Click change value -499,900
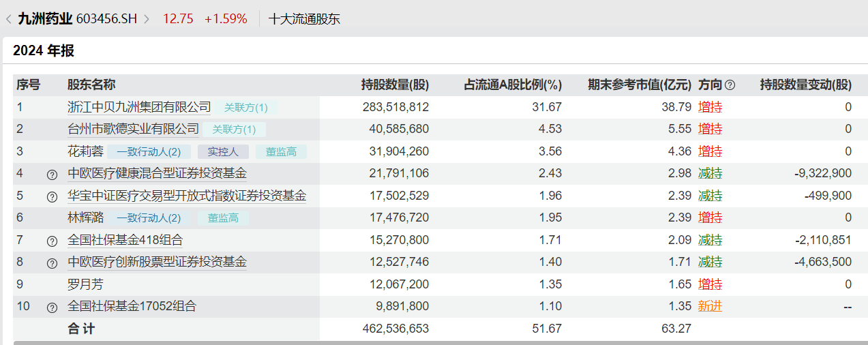 click(x=828, y=196)
